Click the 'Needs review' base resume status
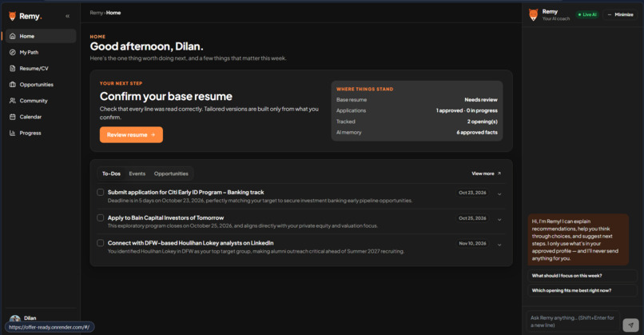The image size is (644, 335). (x=481, y=100)
